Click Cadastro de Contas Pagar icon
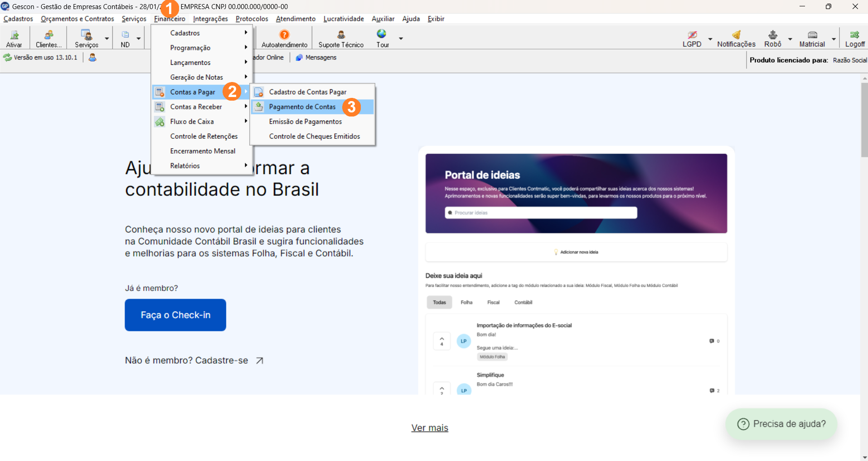The image size is (868, 461). pyautogui.click(x=259, y=92)
